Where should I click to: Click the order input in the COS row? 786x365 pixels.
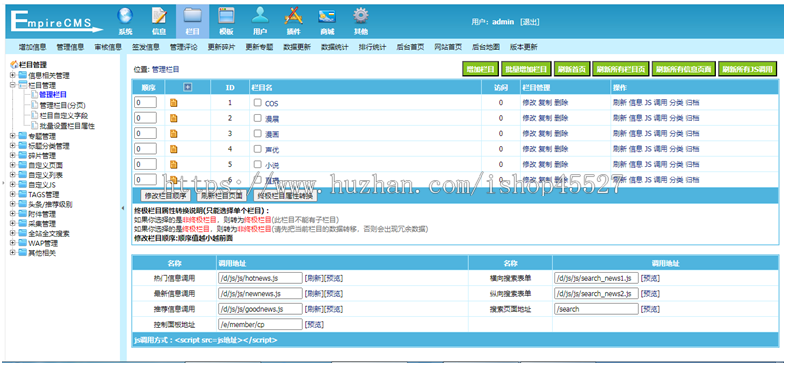tap(146, 103)
